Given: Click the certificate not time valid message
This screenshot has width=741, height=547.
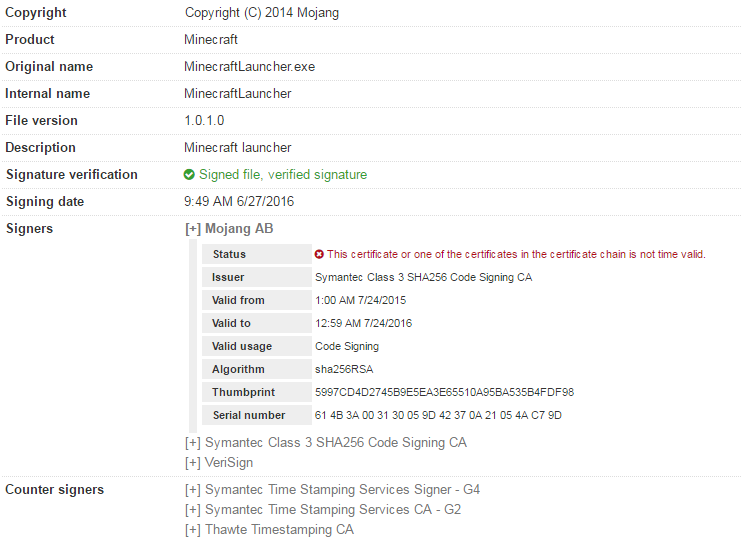Looking at the screenshot, I should 516,255.
